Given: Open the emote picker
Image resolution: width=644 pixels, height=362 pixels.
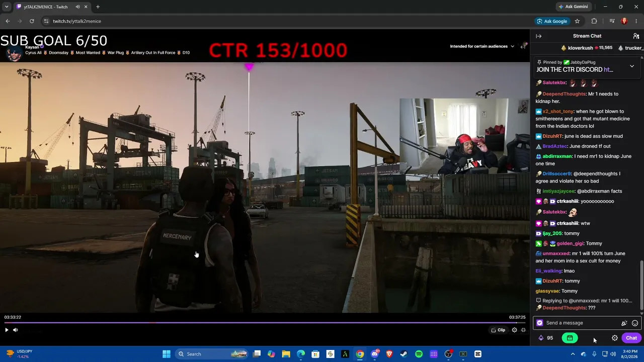Looking at the screenshot, I should pos(635,323).
